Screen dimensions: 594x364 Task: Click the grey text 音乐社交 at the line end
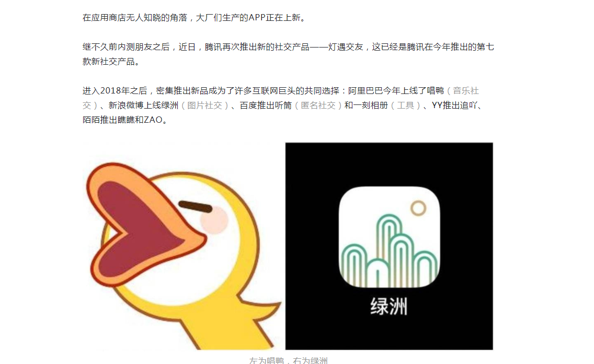pyautogui.click(x=466, y=91)
